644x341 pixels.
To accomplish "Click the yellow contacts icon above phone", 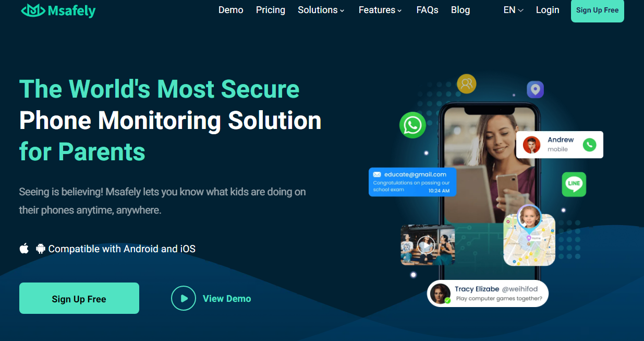I will tap(466, 83).
